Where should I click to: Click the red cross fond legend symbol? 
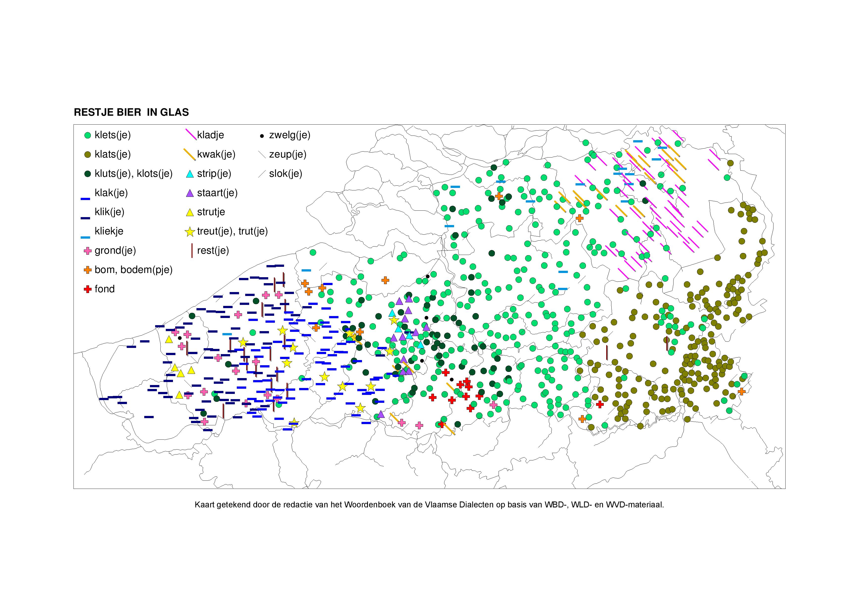tap(88, 289)
